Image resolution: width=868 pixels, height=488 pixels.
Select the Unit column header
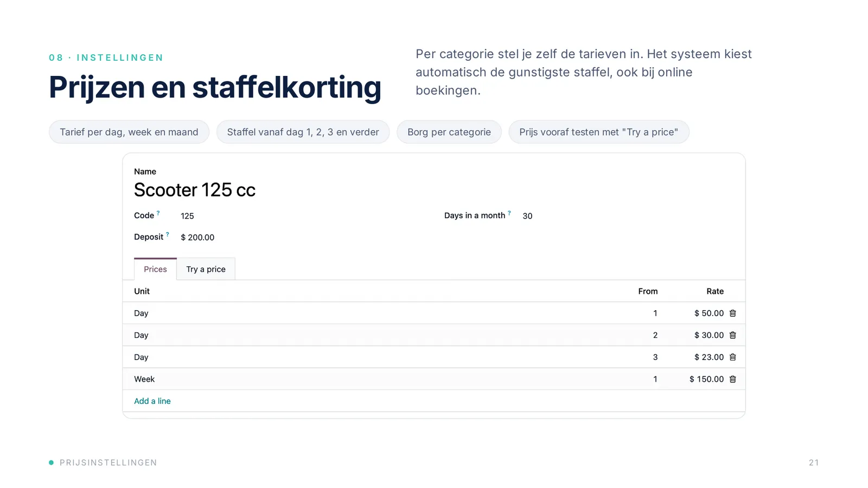point(142,291)
